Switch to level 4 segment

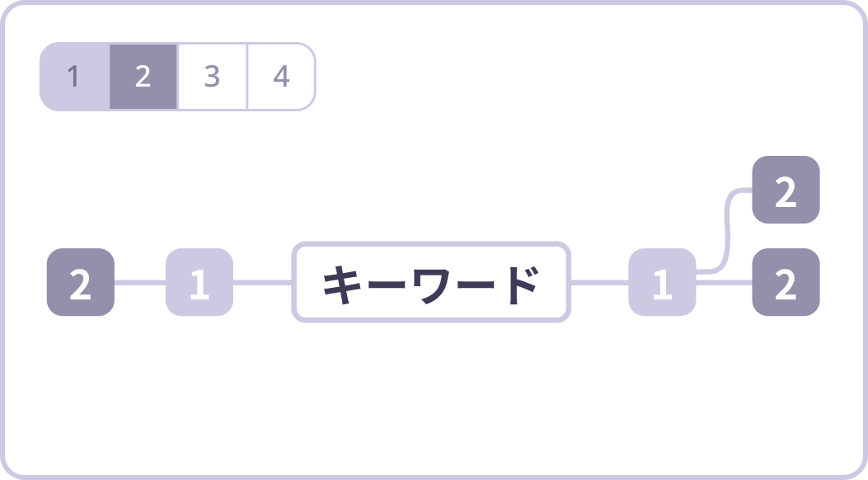[x=281, y=77]
